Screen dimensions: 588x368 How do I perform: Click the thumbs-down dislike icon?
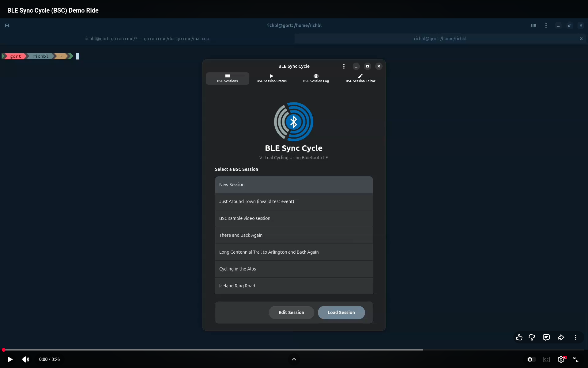532,337
